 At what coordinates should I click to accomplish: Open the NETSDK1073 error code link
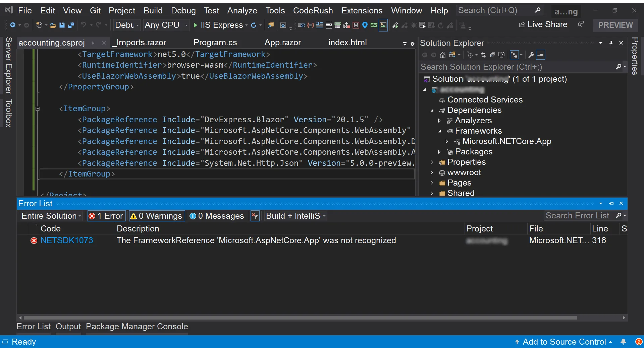coord(67,240)
